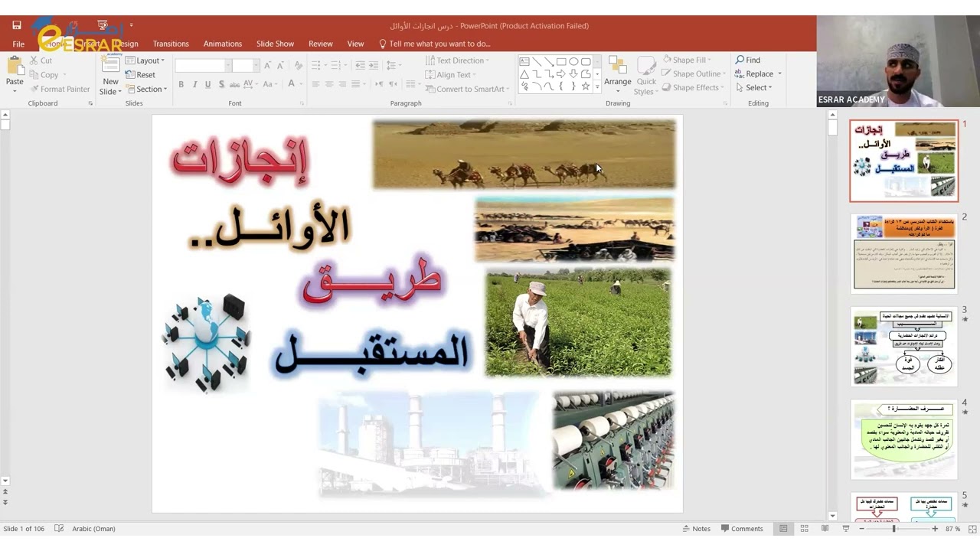Toggle Italic formatting

point(194,84)
